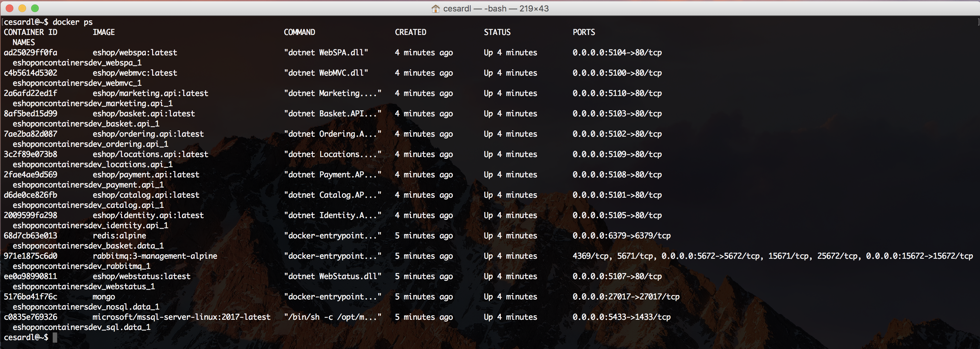Click the red close window button
Screen dimensions: 980x349
[10, 8]
